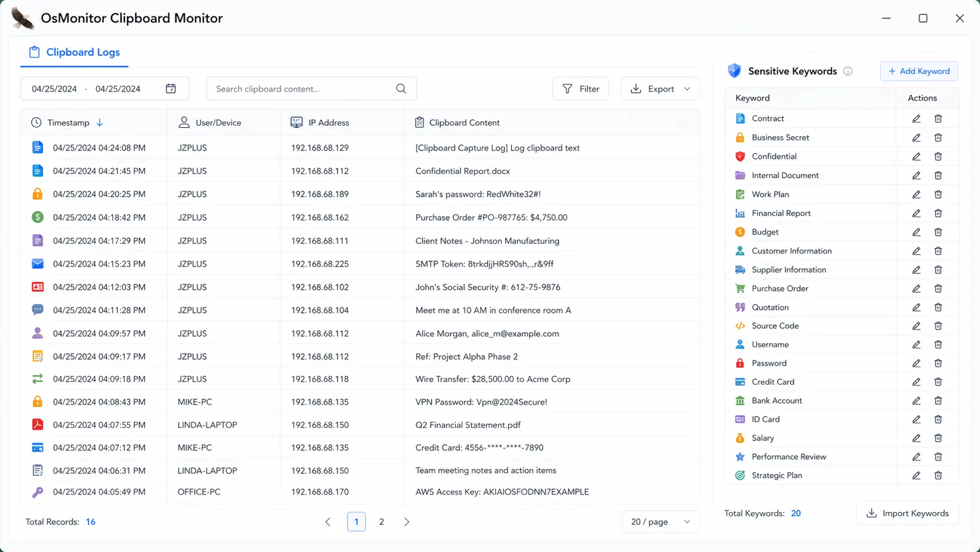Image resolution: width=980 pixels, height=552 pixels.
Task: Select the Customer Information keyword row
Action: 842,251
